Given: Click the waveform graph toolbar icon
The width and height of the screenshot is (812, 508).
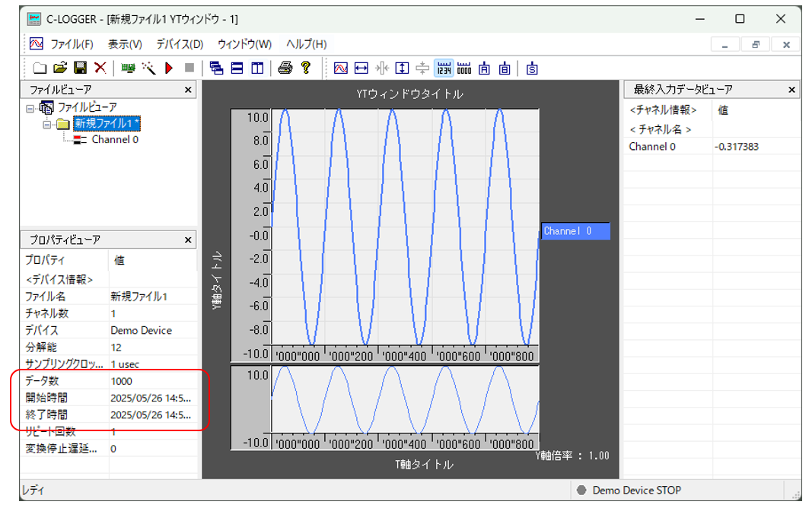Looking at the screenshot, I should [x=341, y=68].
